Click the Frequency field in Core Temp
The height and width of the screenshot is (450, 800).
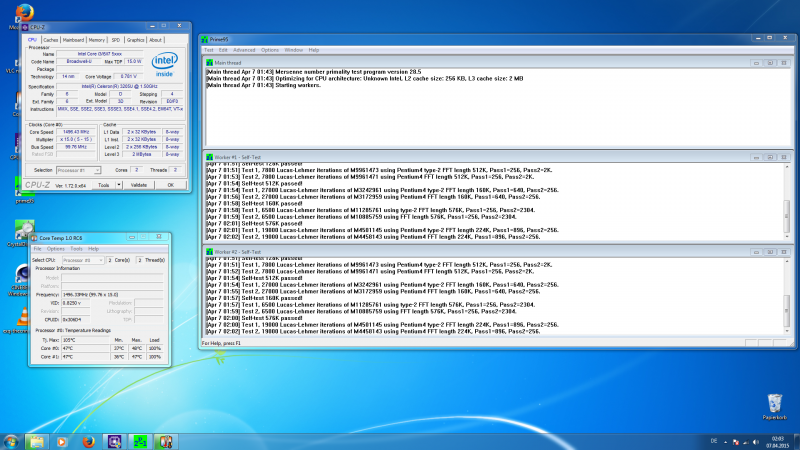(112, 295)
